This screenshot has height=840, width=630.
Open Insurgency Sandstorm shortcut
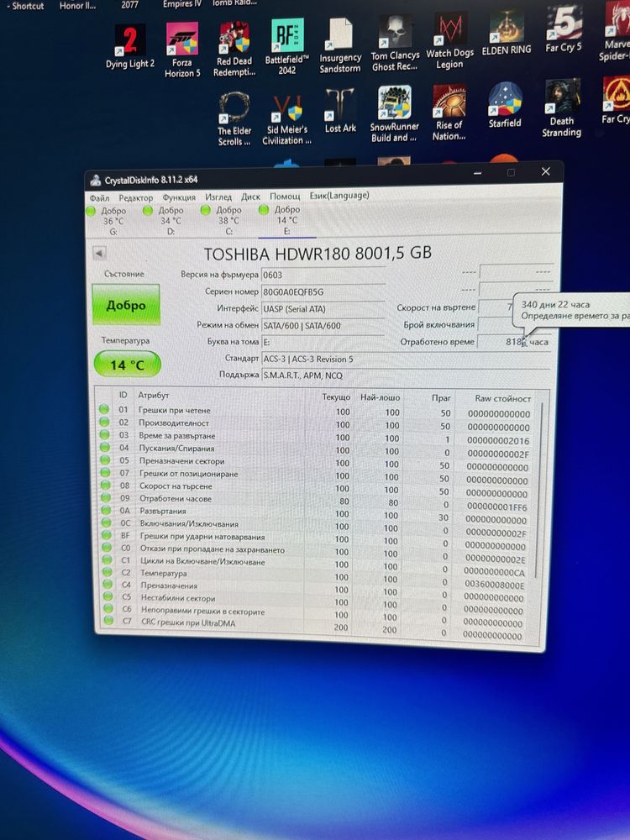[x=340, y=46]
